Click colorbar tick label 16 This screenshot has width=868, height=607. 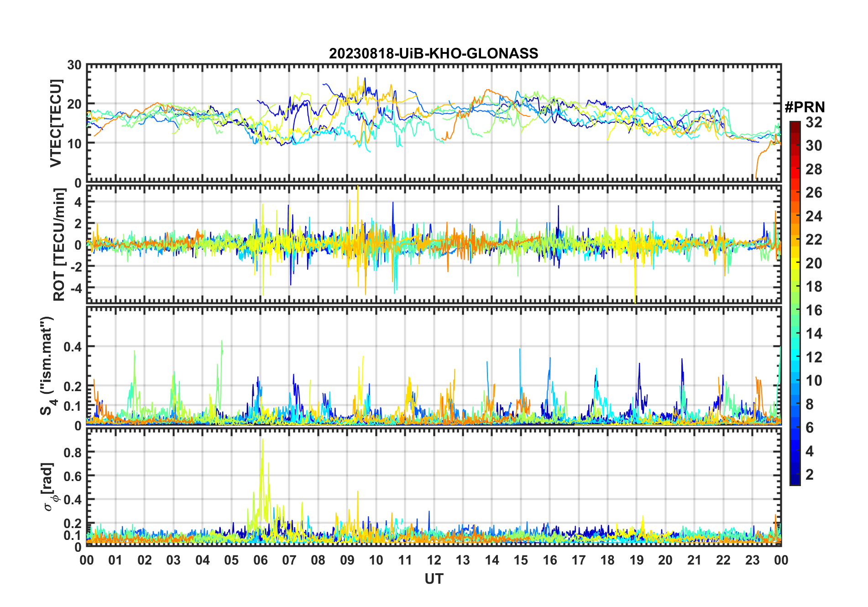point(814,310)
